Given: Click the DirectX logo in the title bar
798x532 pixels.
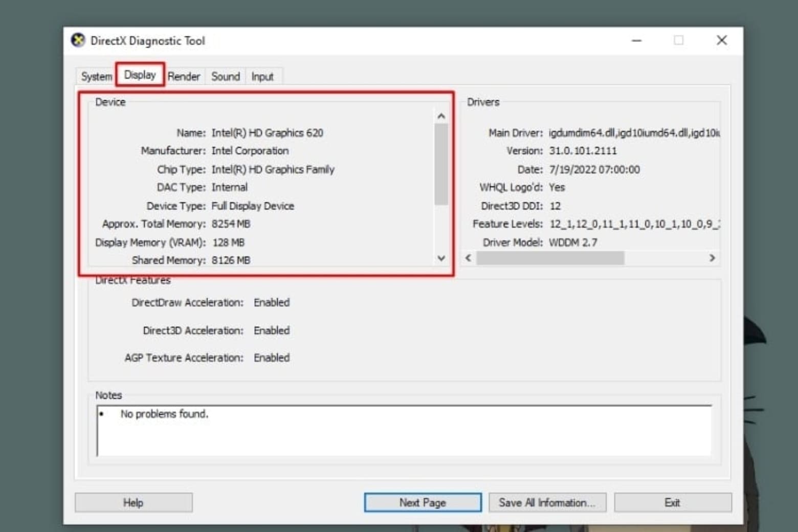Looking at the screenshot, I should (x=78, y=40).
